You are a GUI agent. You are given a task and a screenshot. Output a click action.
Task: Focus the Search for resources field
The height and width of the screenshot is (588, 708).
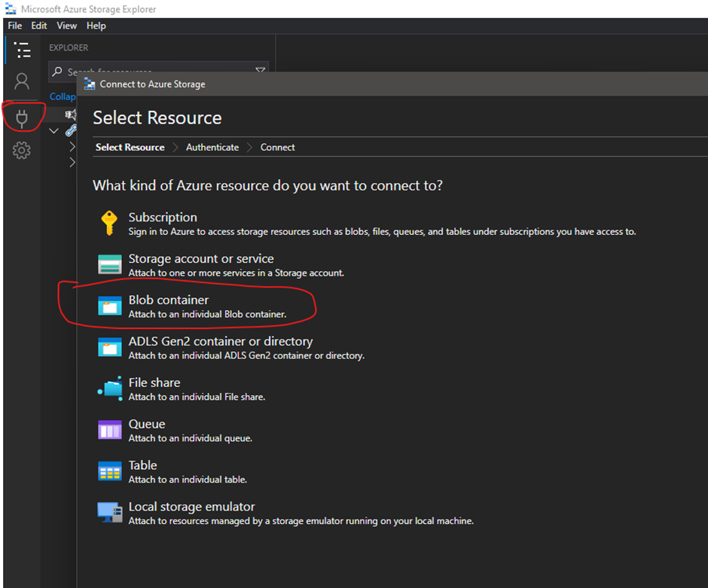(158, 72)
